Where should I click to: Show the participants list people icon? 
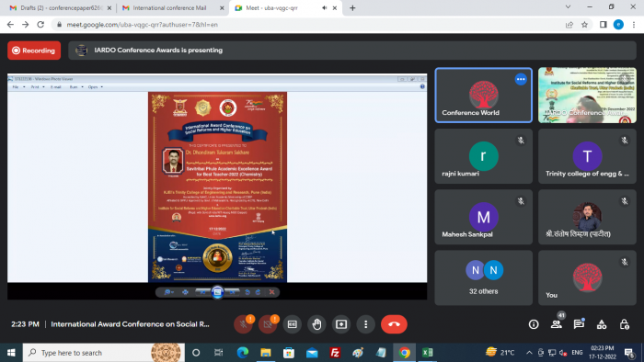pos(557,324)
